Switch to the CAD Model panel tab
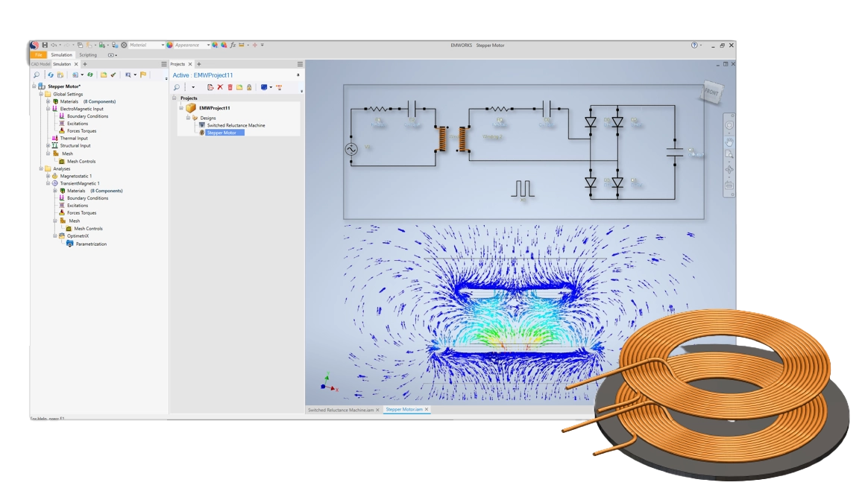The width and height of the screenshot is (868, 494). 40,64
